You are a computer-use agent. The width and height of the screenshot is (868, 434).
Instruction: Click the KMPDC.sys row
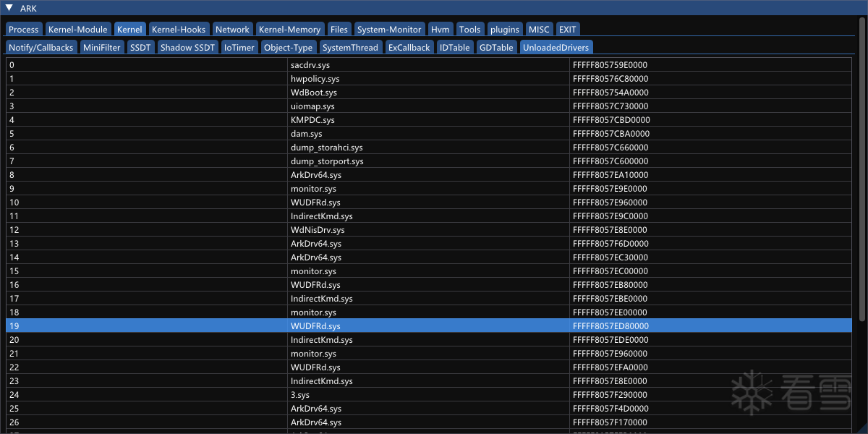430,120
